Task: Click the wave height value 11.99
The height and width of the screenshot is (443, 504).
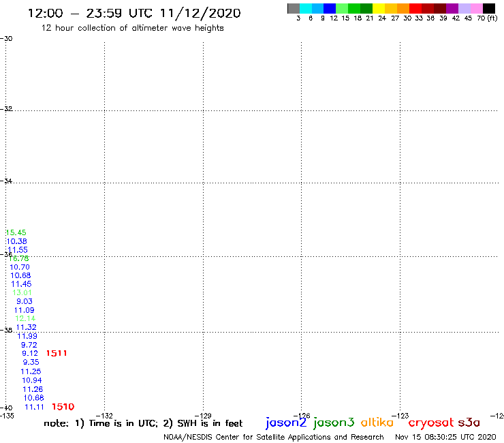Action: pyautogui.click(x=27, y=336)
